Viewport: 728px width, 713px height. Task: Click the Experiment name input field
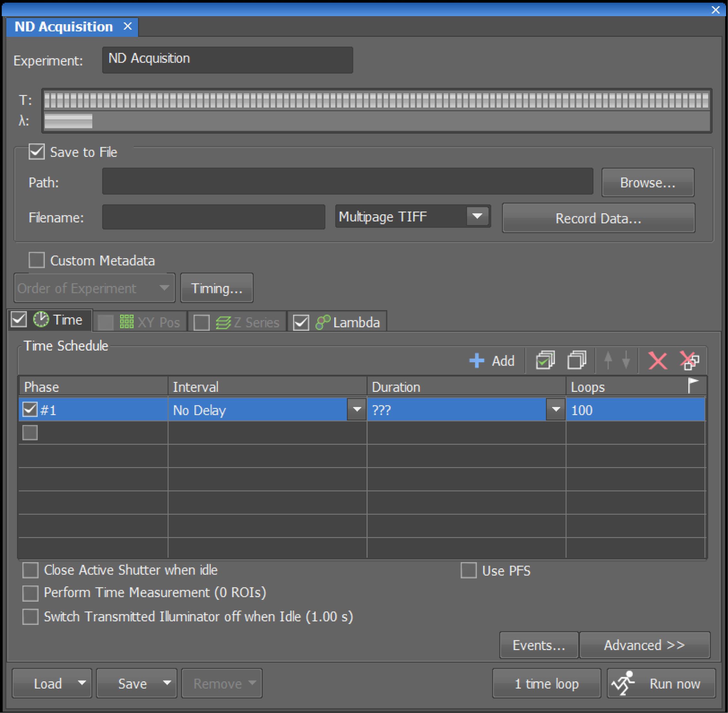pos(228,60)
